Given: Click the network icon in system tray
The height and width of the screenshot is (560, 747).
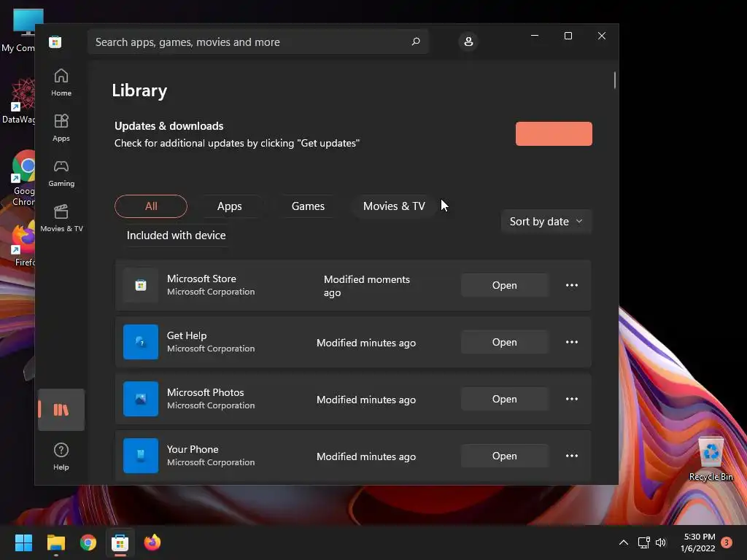Looking at the screenshot, I should (643, 542).
